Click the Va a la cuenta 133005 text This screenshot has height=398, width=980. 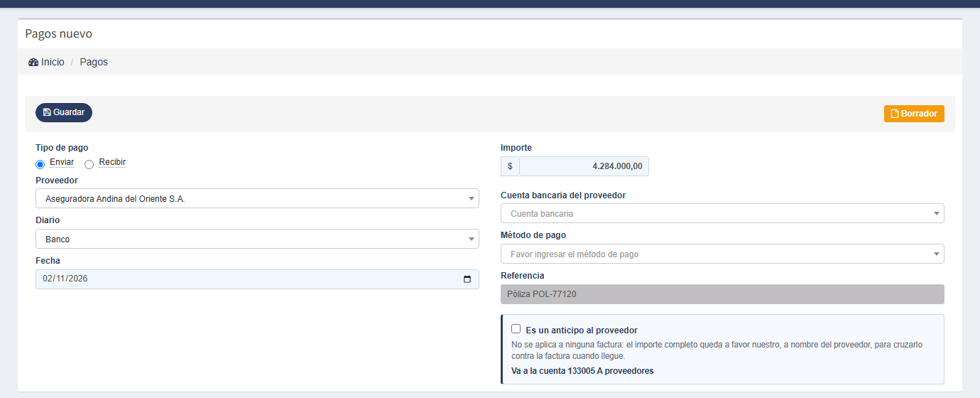click(x=582, y=371)
